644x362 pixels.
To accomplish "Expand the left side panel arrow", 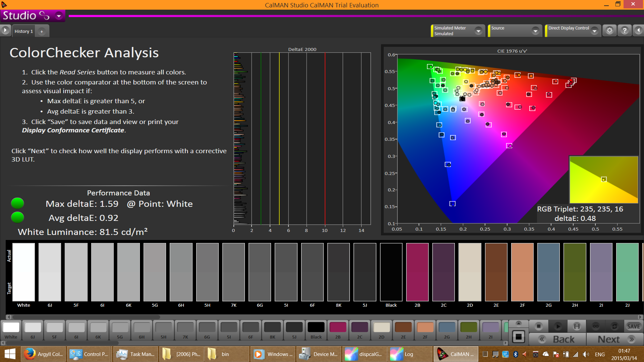I will [x=5, y=31].
